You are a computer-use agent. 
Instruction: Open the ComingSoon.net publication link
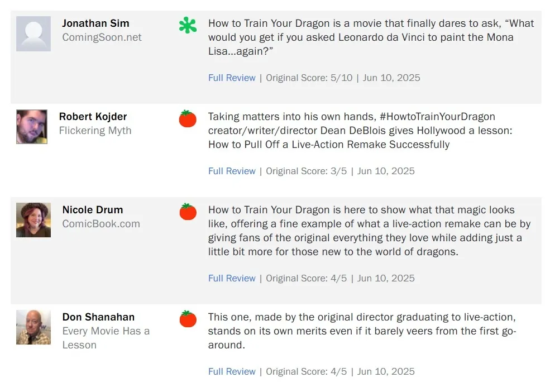pos(102,37)
